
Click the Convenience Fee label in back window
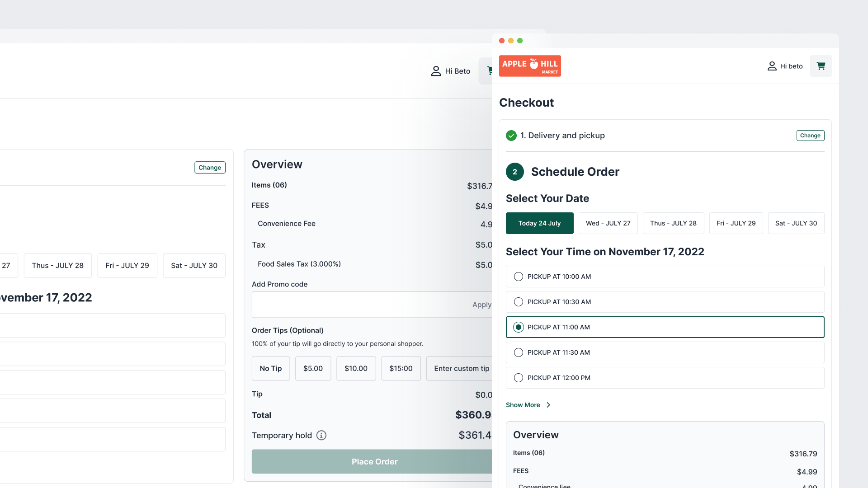[287, 224]
